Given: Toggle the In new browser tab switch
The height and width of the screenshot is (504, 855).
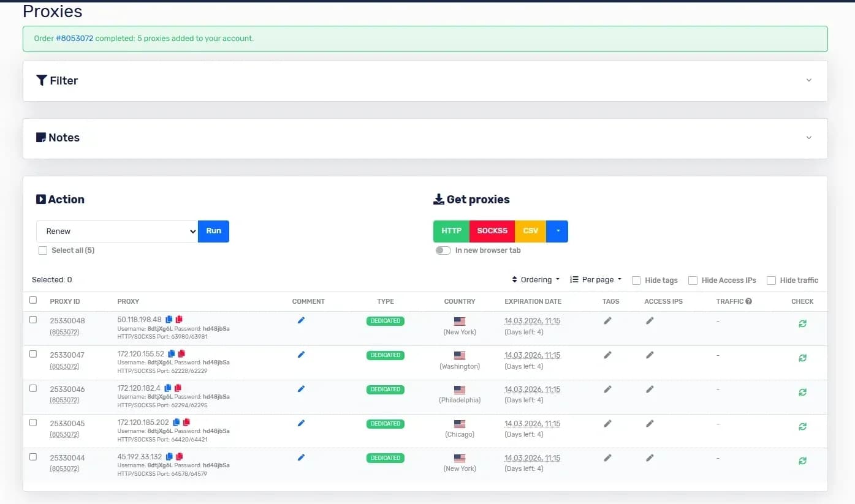Looking at the screenshot, I should pyautogui.click(x=443, y=250).
